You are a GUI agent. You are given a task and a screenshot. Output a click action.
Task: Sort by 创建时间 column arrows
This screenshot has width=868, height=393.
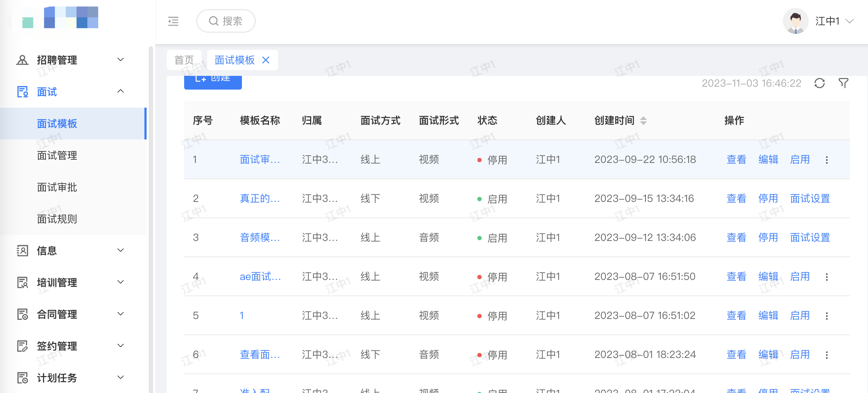(643, 120)
